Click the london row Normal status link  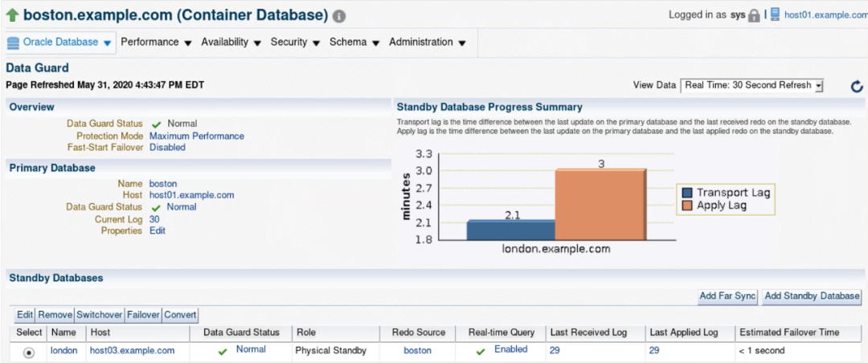point(251,349)
